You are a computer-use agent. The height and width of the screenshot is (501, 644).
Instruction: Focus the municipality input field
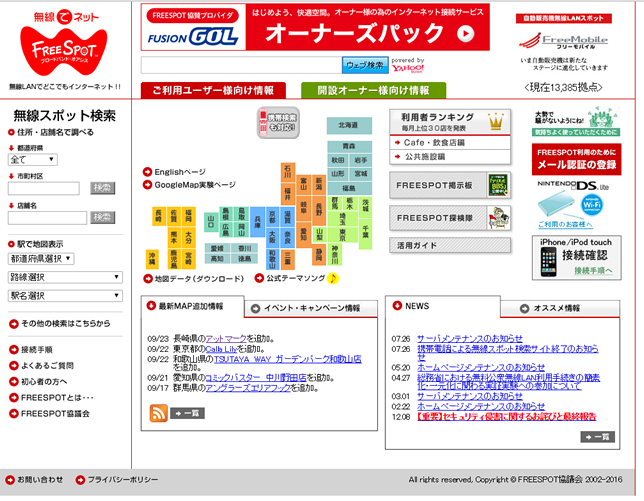[x=44, y=188]
